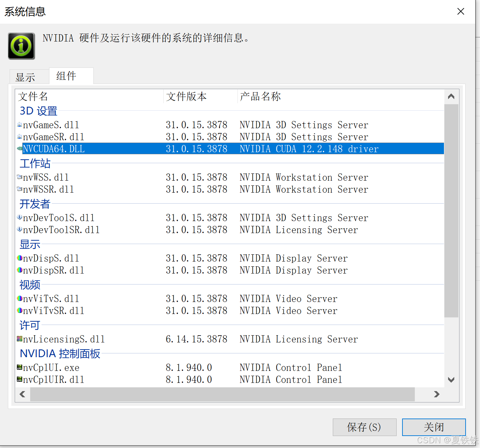Click the icon beside nvCplUIR.dll

tap(20, 379)
